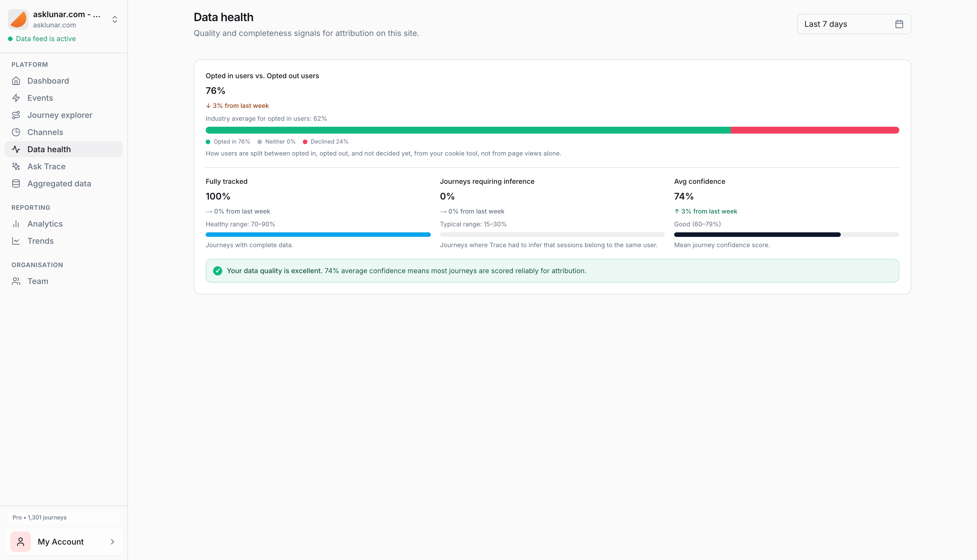
Task: Click the red Declined segment of bar
Action: [x=814, y=130]
